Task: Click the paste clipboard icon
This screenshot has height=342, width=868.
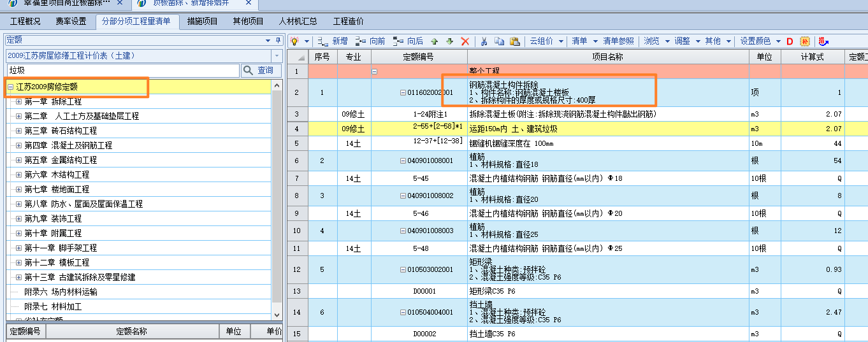Action: pos(514,41)
